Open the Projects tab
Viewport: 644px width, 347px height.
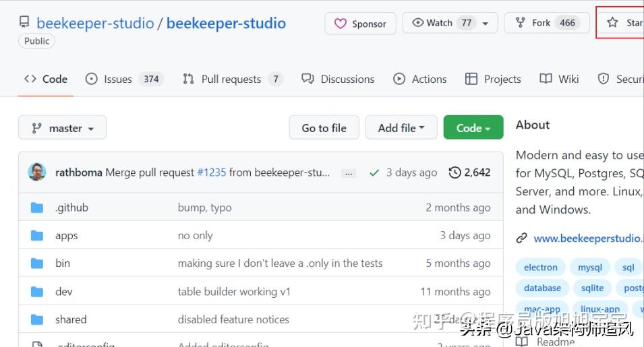(493, 79)
